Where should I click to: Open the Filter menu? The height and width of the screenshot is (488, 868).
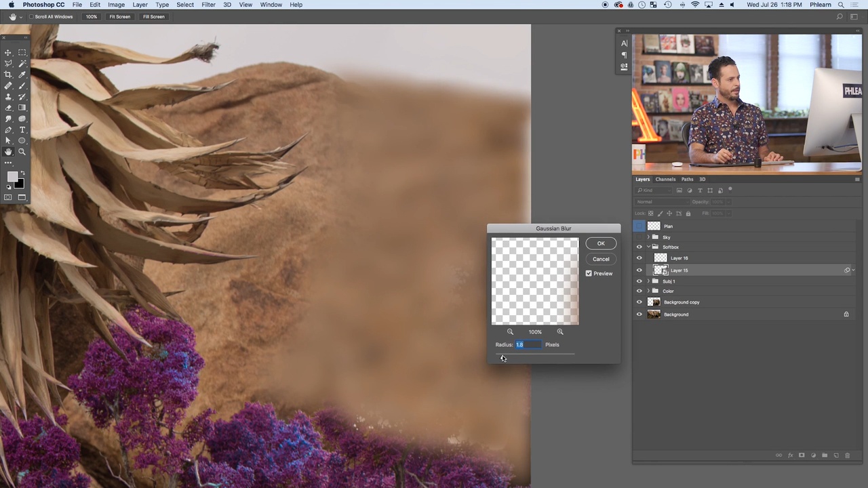(x=208, y=5)
